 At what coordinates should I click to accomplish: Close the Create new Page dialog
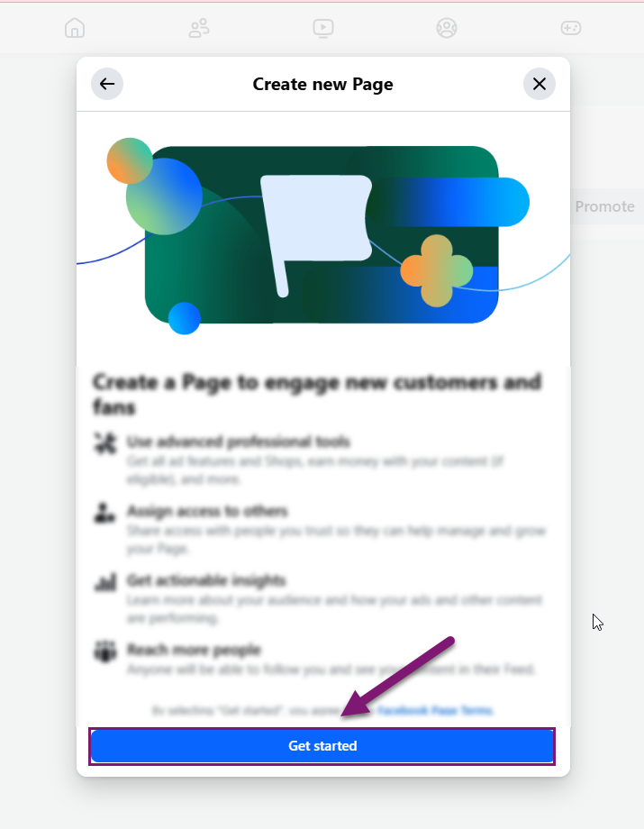coord(539,84)
